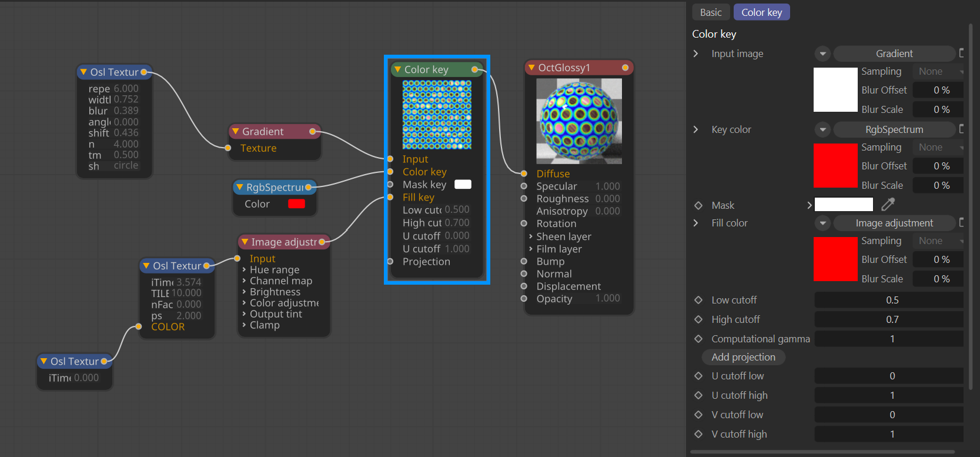Select the Color key tab

click(761, 12)
